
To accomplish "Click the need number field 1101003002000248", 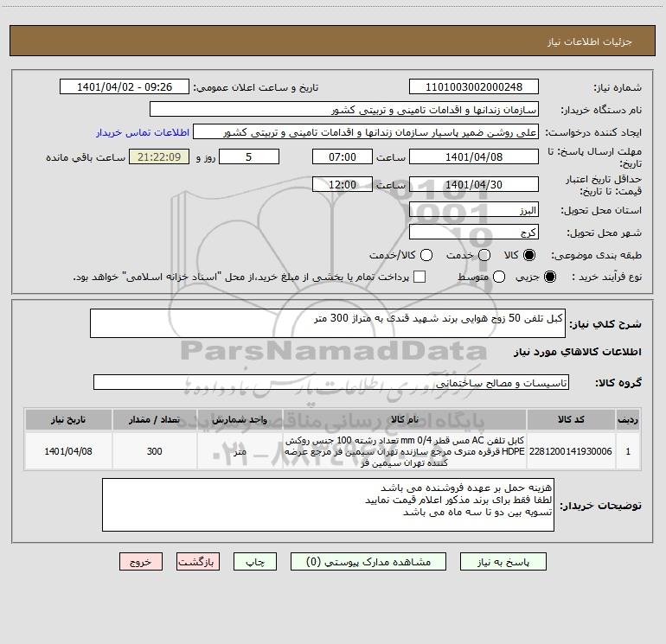I will pyautogui.click(x=474, y=87).
